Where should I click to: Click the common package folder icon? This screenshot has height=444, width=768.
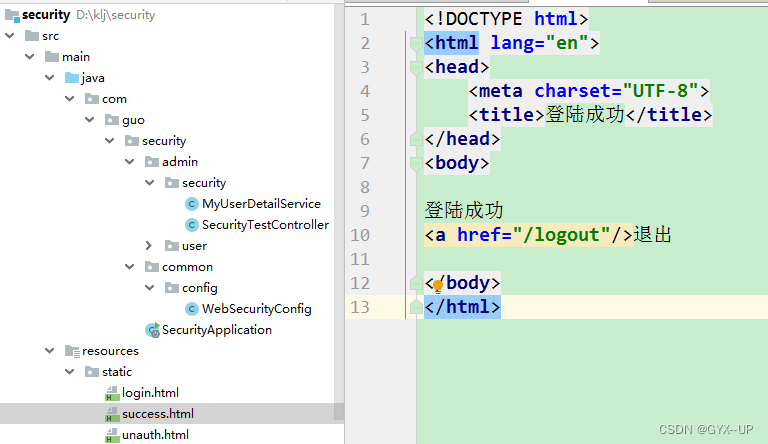click(152, 267)
